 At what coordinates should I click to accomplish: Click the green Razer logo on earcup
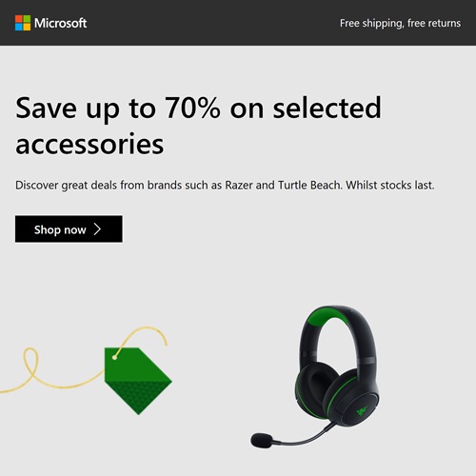click(361, 411)
